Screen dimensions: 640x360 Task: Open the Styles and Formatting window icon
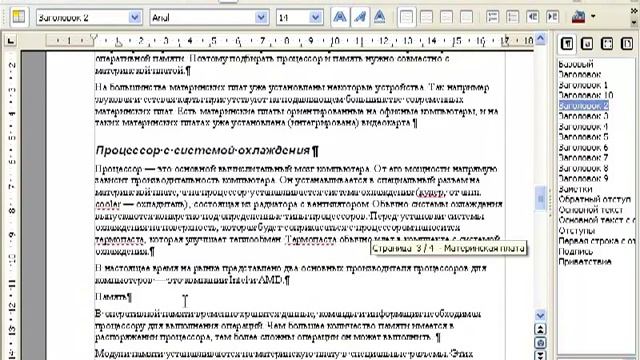point(19,17)
